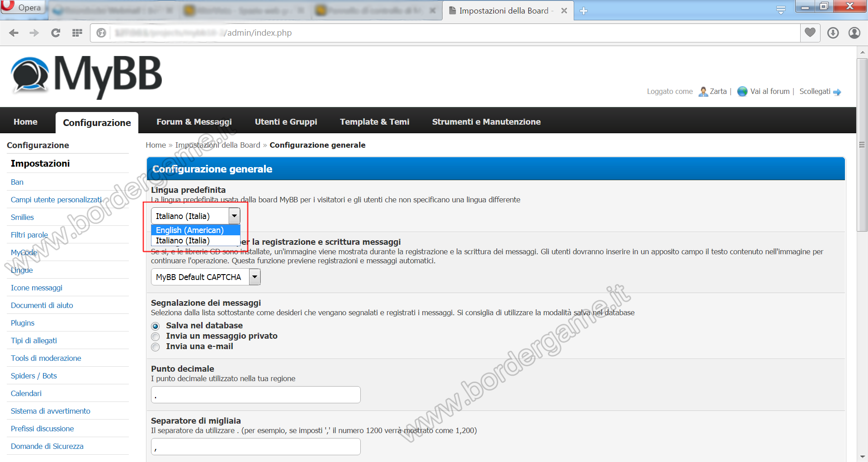Viewport: 868px width, 462px height.
Task: Open Tipi di allegati sidebar link
Action: pos(34,341)
